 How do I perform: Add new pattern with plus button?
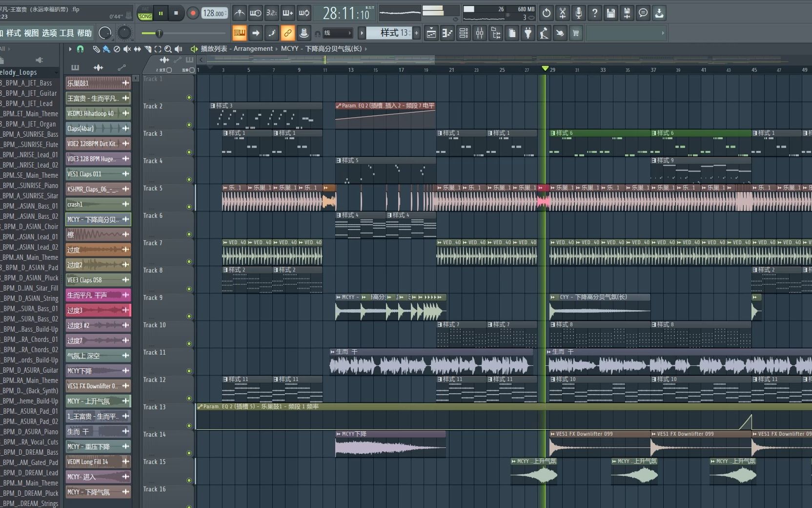coord(416,33)
